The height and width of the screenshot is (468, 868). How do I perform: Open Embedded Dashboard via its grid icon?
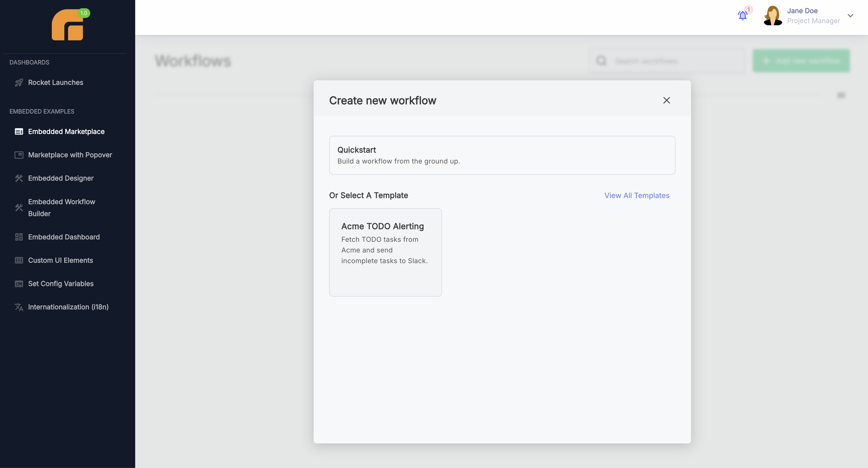tap(19, 237)
